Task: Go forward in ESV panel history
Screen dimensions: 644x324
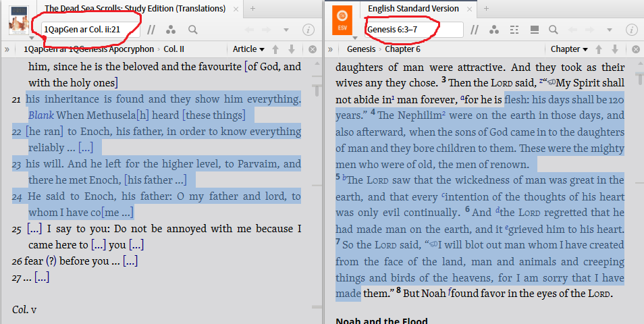Action: (590, 30)
